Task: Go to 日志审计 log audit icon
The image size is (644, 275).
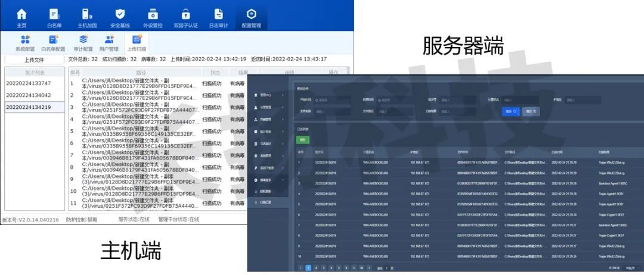Action: (x=218, y=17)
